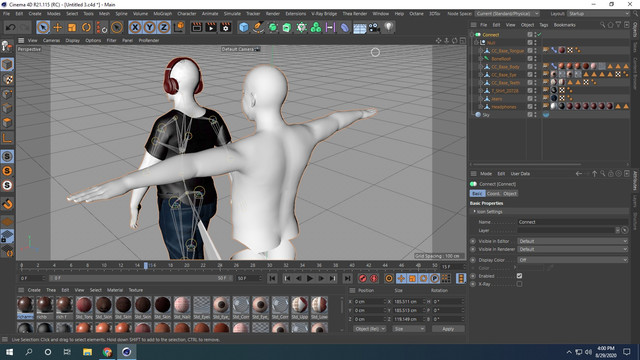Screen dimensions: 640x360
Task: Select the Std_Nails material swatch
Action: point(182,308)
